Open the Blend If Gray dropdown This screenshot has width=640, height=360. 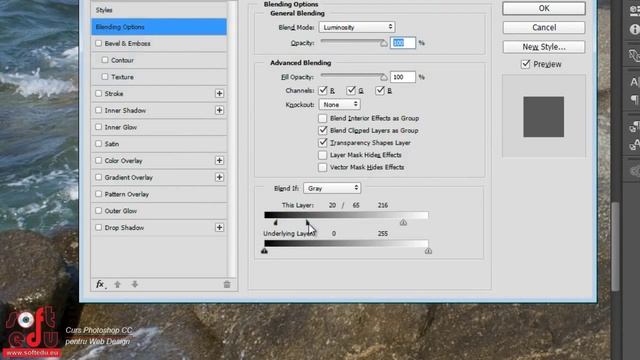pyautogui.click(x=332, y=188)
